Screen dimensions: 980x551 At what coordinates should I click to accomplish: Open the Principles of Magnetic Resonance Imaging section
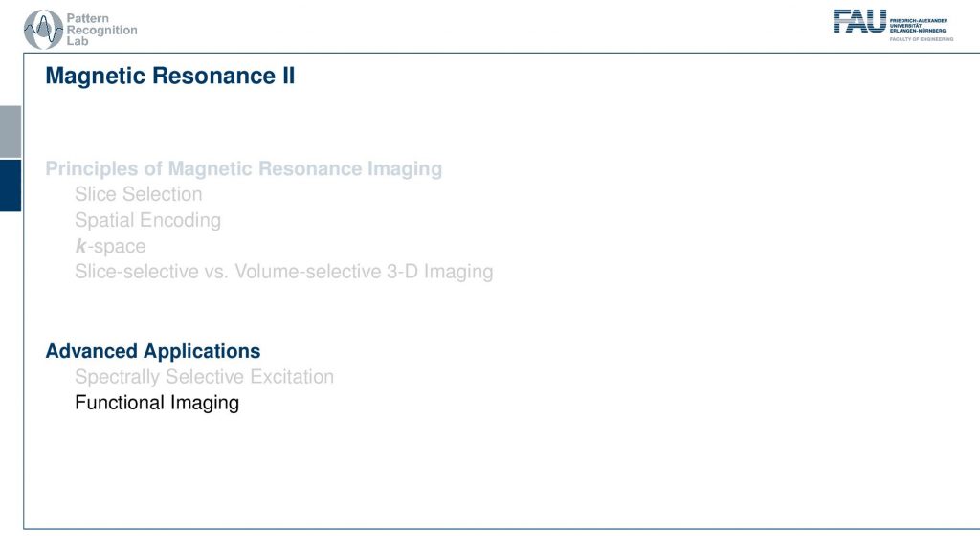tap(244, 168)
